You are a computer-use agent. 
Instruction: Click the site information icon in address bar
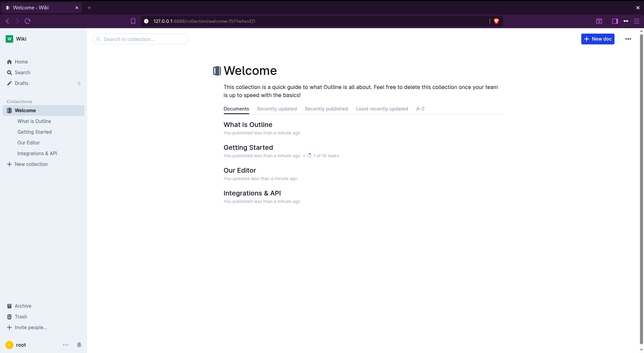click(146, 21)
